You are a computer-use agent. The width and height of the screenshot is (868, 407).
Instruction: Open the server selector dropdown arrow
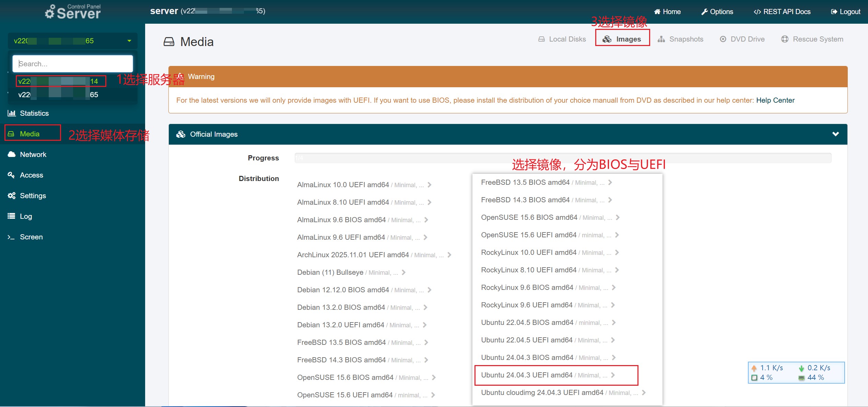click(x=129, y=41)
